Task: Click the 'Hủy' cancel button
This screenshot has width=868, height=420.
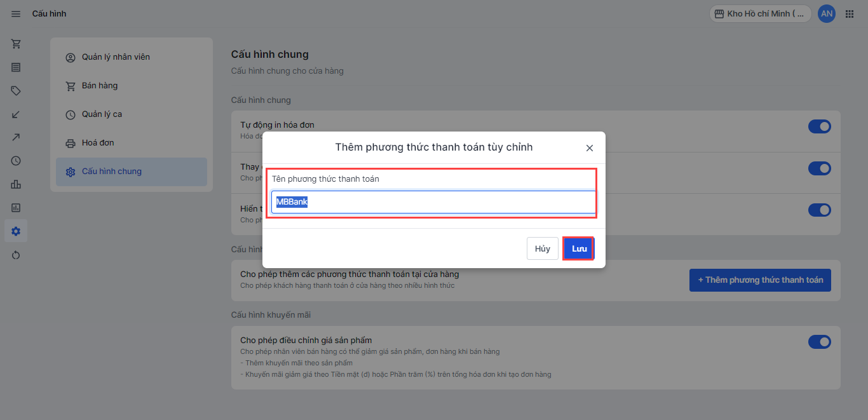Action: click(542, 248)
